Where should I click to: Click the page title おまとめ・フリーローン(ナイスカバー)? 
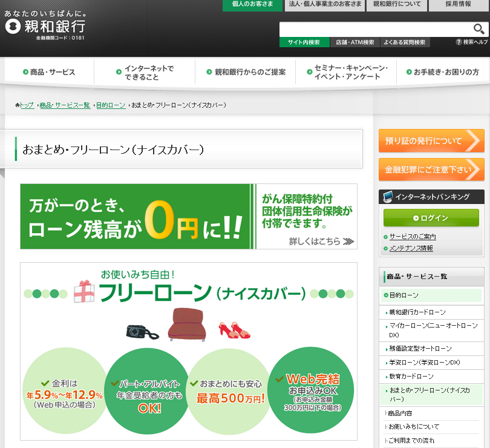click(x=113, y=150)
